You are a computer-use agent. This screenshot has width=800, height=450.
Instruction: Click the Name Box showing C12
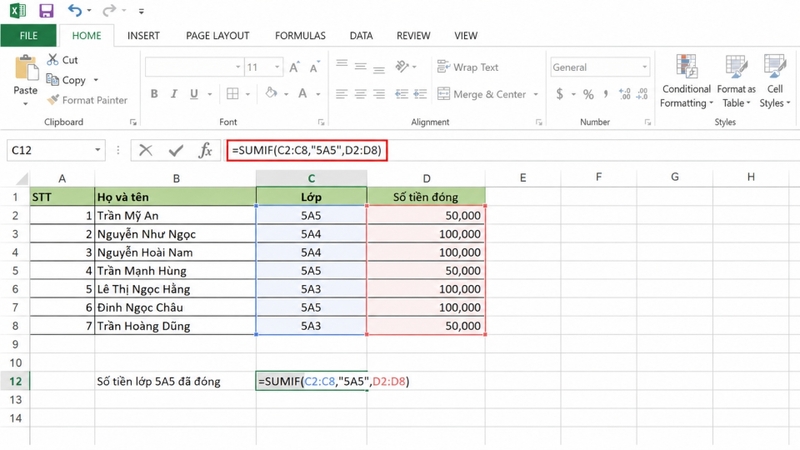[x=56, y=150]
